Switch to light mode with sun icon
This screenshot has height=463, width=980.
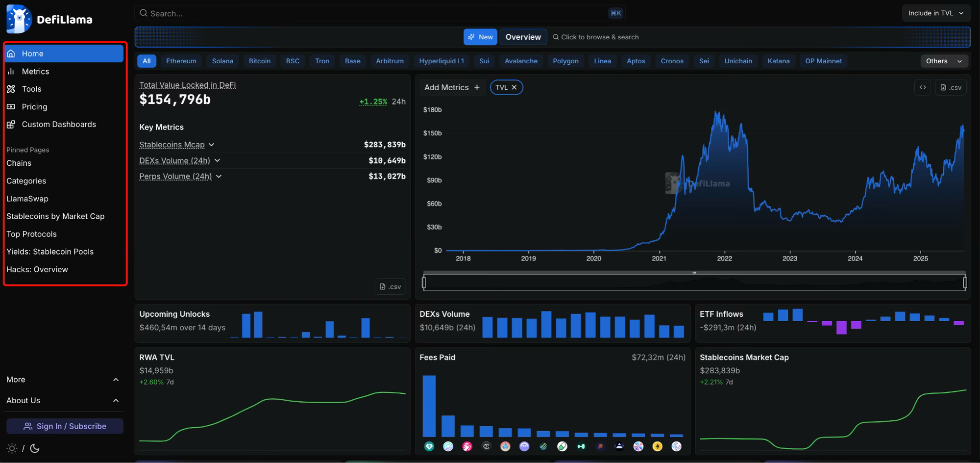[x=12, y=448]
